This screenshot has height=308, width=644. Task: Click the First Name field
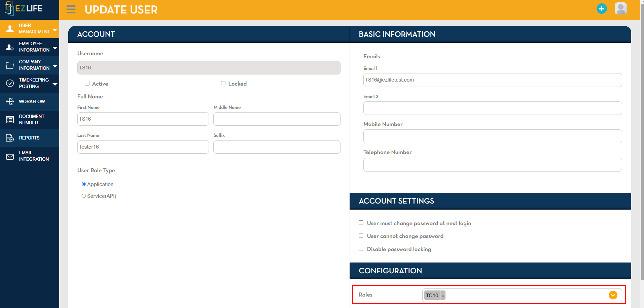(143, 119)
